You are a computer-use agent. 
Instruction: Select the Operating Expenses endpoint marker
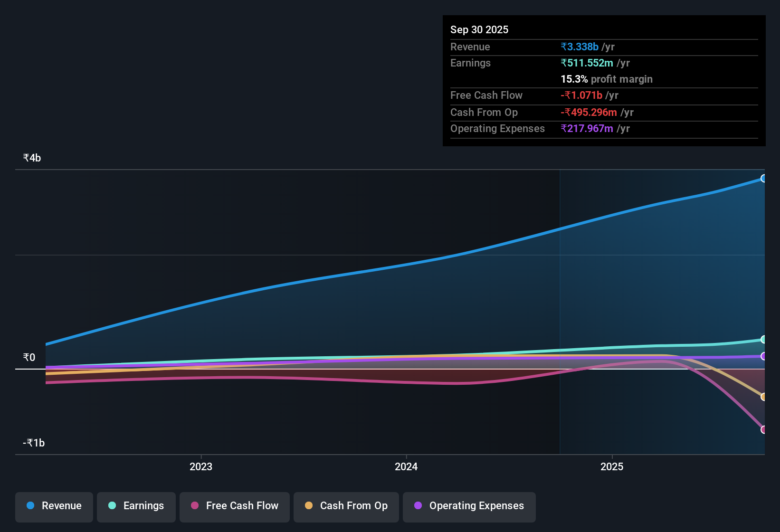(764, 356)
